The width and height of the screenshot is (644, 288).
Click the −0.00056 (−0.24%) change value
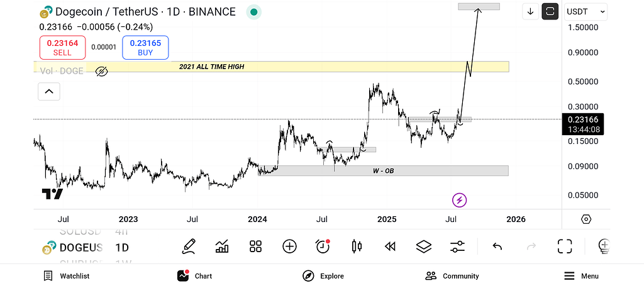pos(114,27)
